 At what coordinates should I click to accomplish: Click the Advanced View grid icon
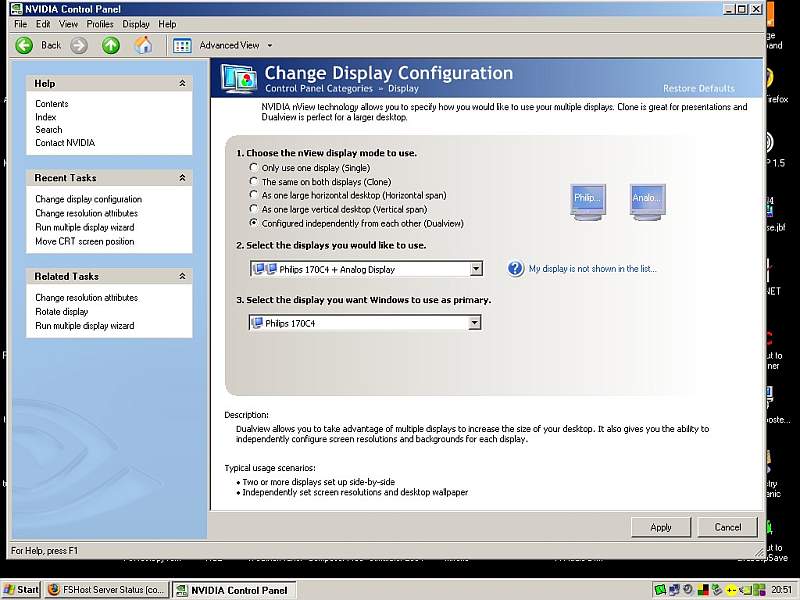tap(182, 45)
